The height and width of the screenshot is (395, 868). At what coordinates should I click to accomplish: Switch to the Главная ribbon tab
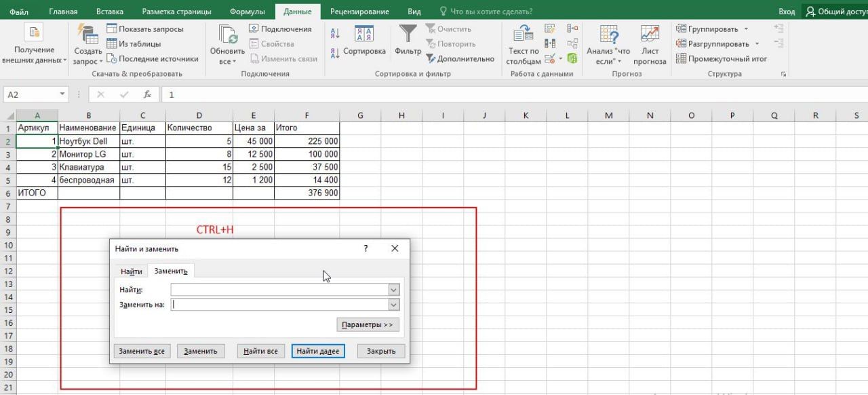(x=64, y=12)
